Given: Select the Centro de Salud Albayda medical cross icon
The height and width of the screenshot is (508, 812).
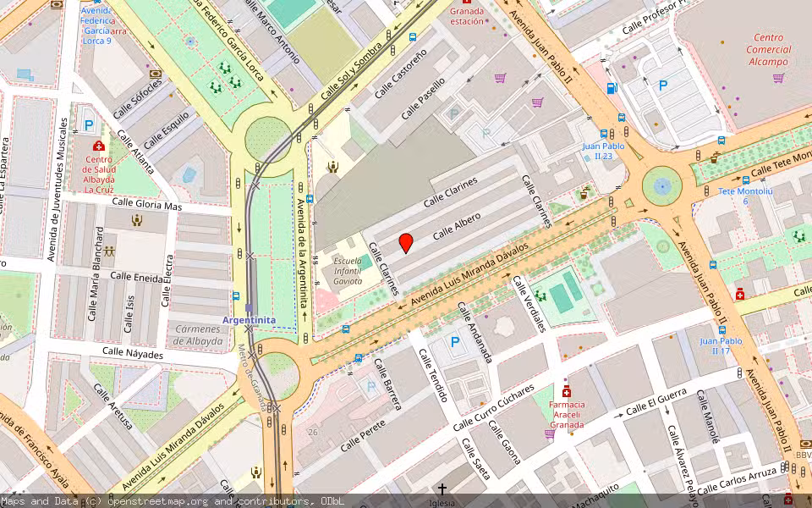Looking at the screenshot, I should pyautogui.click(x=99, y=146).
